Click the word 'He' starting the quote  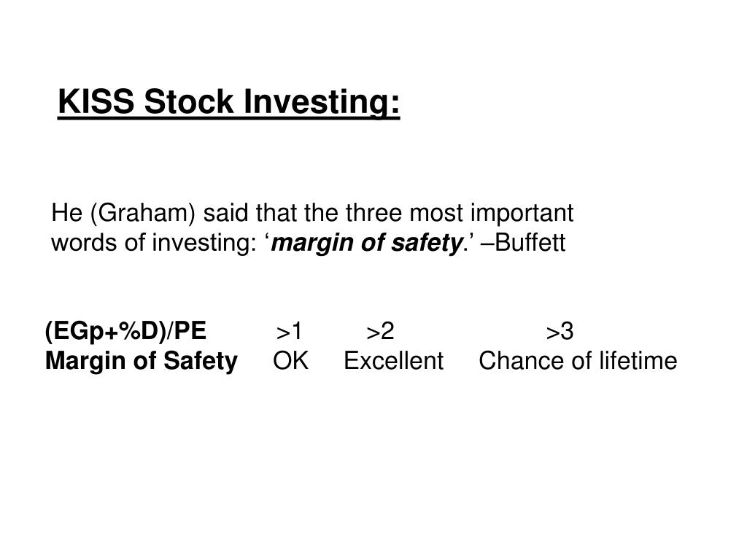point(66,213)
